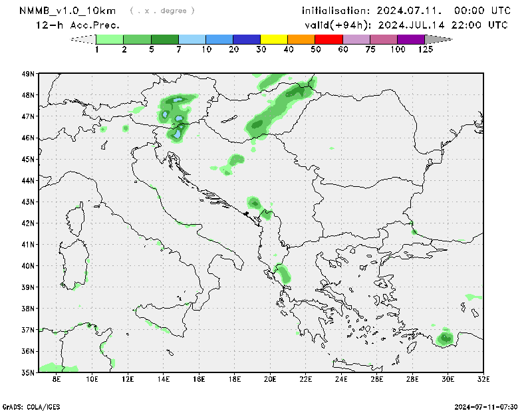Click the white arrow at legend's left end
Viewport: 532px width, 411px height.
pyautogui.click(x=83, y=39)
